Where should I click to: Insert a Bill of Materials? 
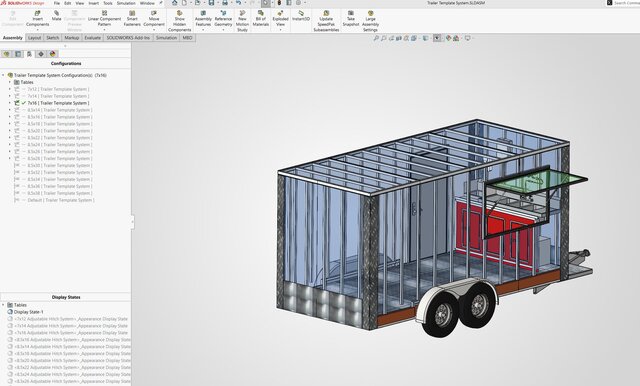260,18
